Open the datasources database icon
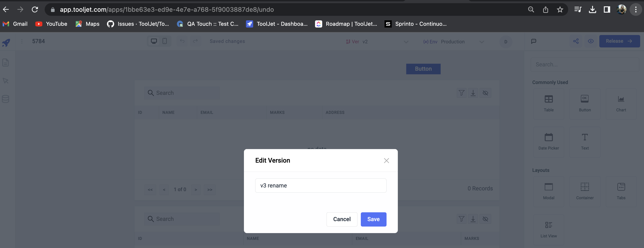Screen dimensions: 644x248 pos(5,99)
